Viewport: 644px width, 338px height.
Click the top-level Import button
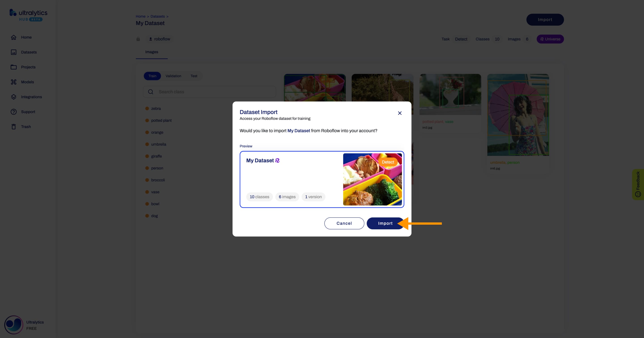click(x=545, y=20)
